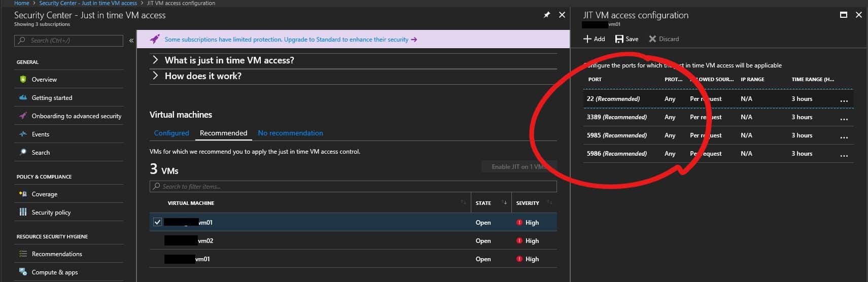The width and height of the screenshot is (868, 282).
Task: Select the vm02 row
Action: 353,240
